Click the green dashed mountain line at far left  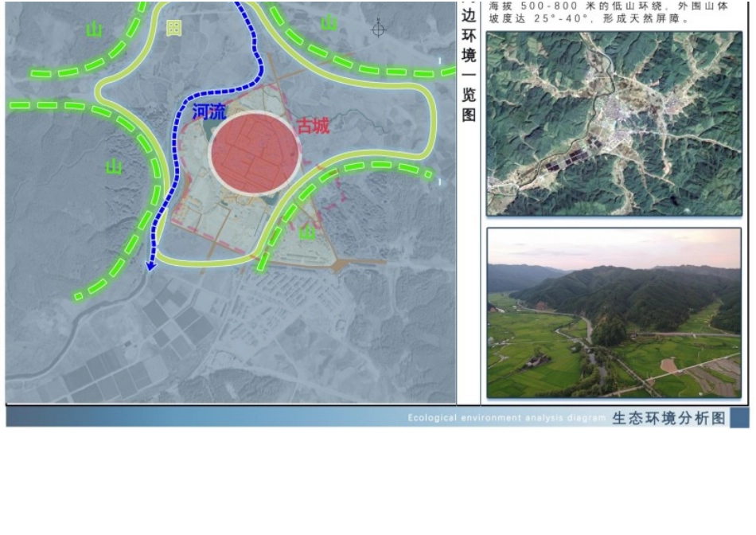click(48, 106)
